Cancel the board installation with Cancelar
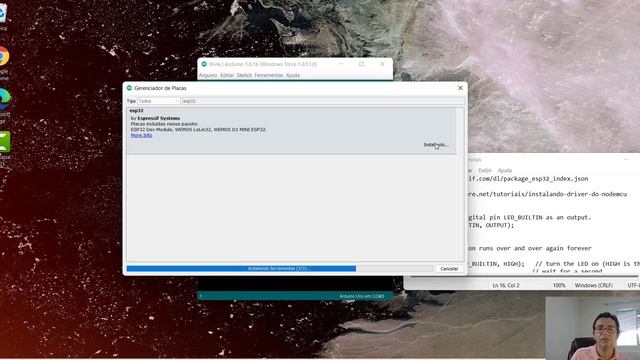 tap(449, 269)
